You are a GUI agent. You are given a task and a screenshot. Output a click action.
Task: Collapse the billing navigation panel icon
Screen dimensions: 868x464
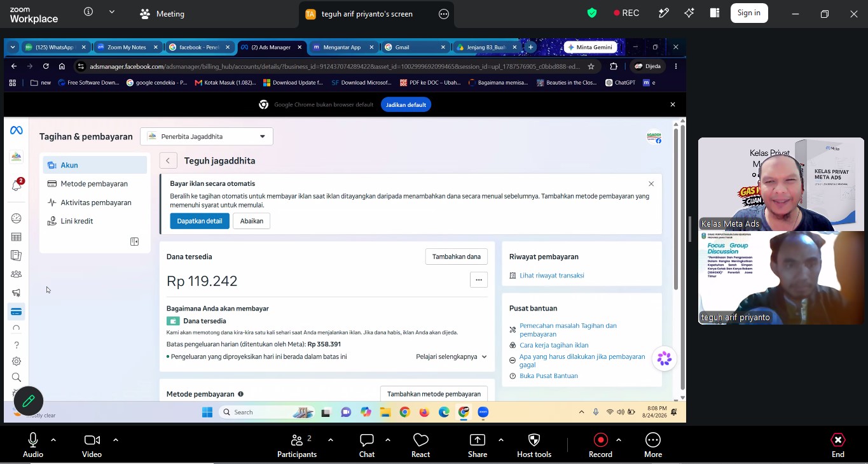pos(134,242)
